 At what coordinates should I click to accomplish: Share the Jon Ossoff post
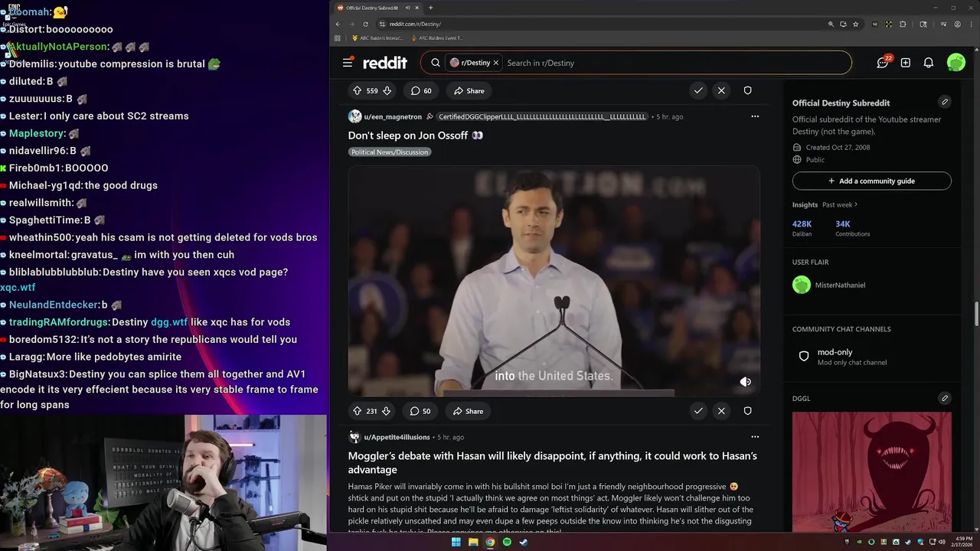pyautogui.click(x=468, y=411)
